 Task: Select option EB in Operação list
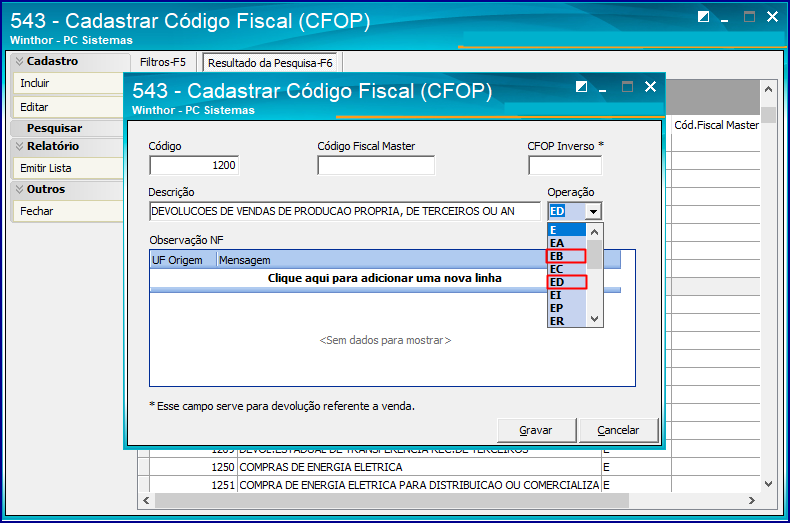click(567, 256)
